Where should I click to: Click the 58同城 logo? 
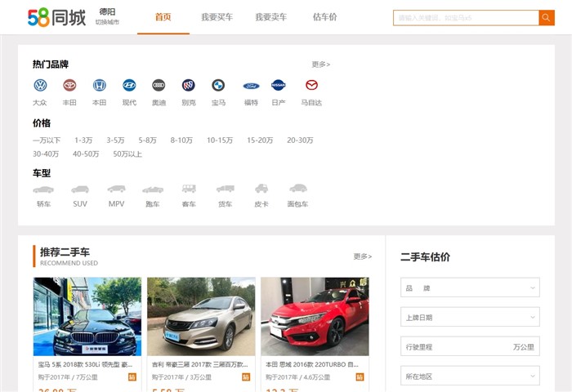tap(56, 17)
